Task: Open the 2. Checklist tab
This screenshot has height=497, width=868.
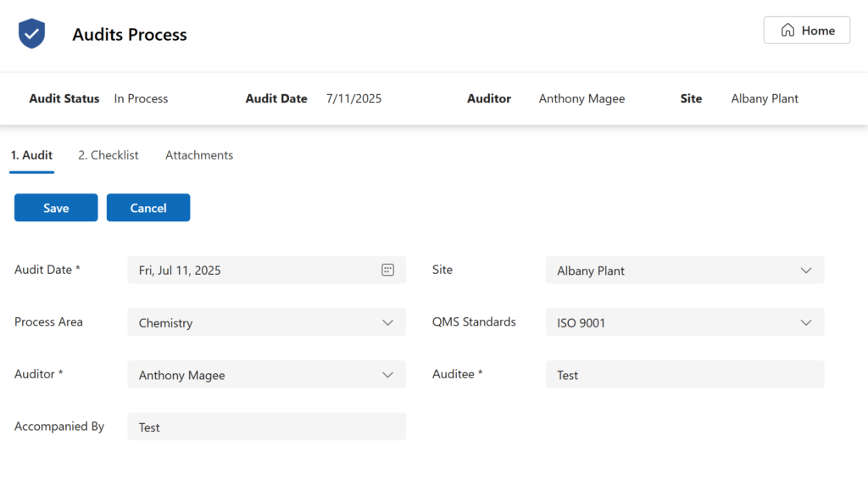Action: point(108,155)
